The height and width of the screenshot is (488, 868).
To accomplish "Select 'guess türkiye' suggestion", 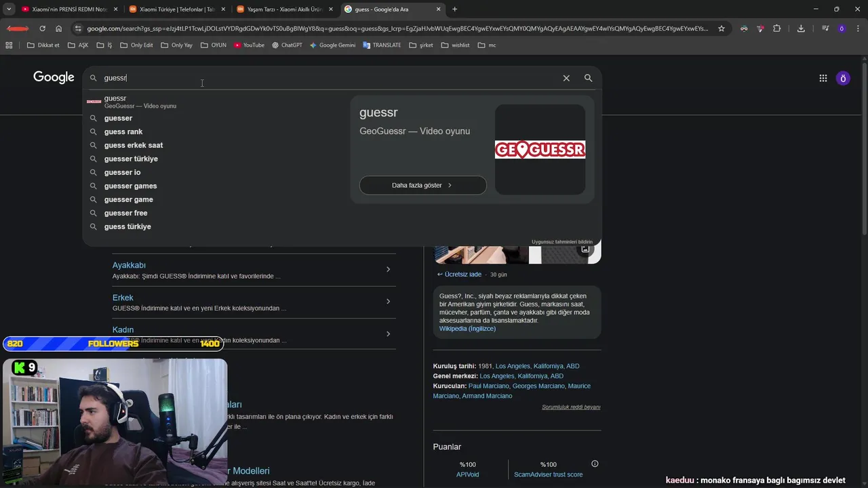I will click(214, 226).
